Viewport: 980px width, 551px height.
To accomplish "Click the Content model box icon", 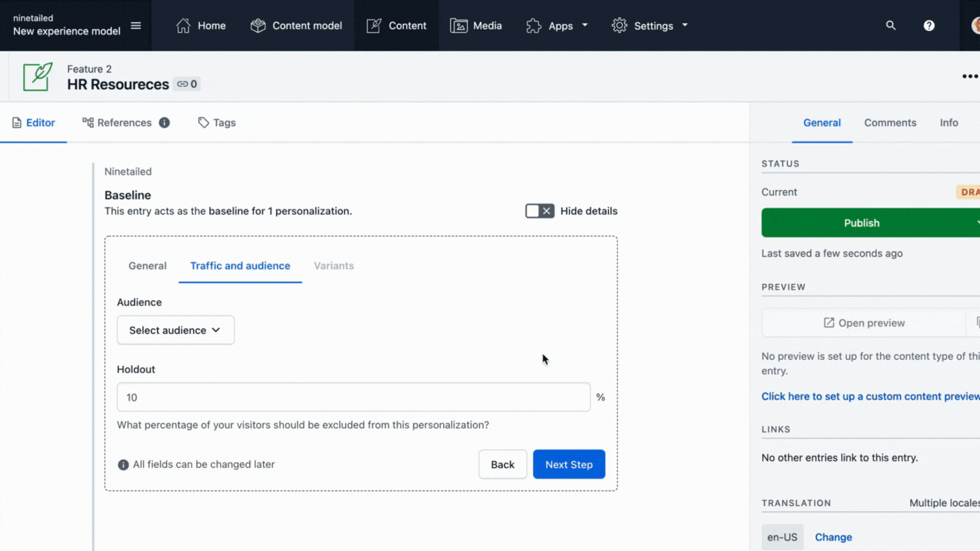I will [258, 26].
